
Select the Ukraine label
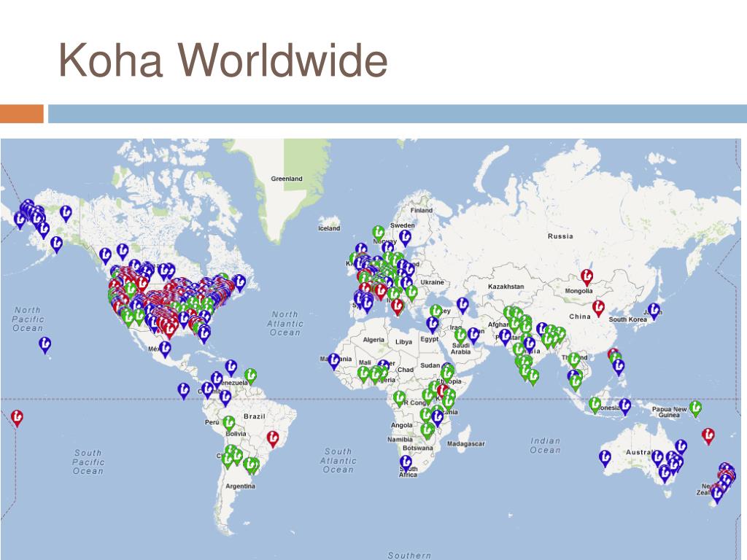[x=432, y=282]
